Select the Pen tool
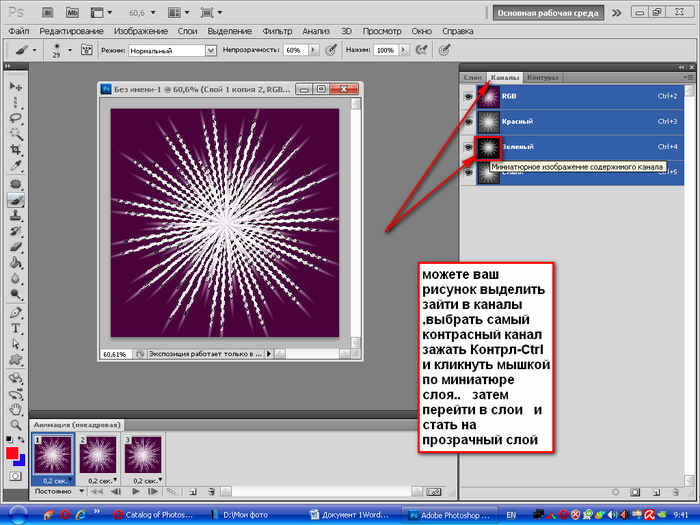700x525 pixels. tap(16, 312)
